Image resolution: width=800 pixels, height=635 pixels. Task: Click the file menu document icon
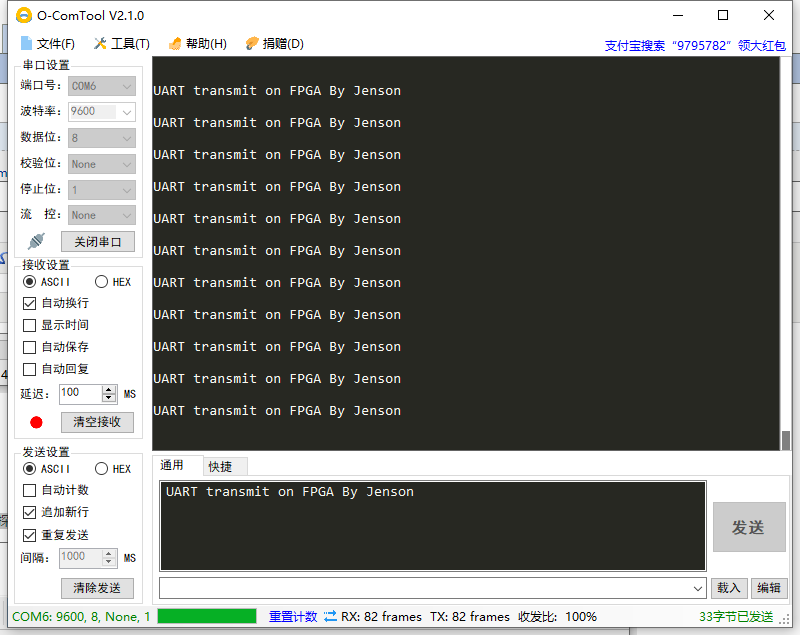[x=26, y=44]
